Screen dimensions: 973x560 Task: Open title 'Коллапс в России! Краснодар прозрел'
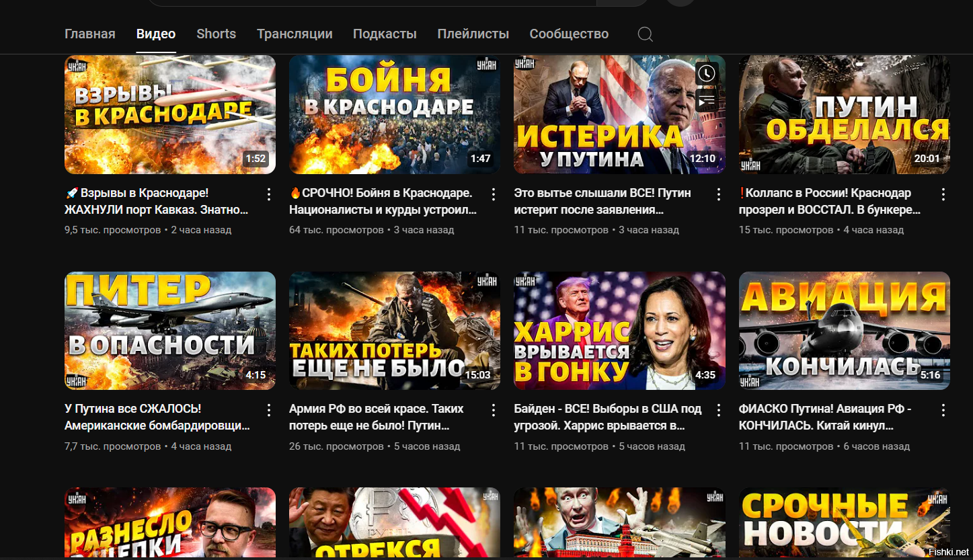(830, 202)
